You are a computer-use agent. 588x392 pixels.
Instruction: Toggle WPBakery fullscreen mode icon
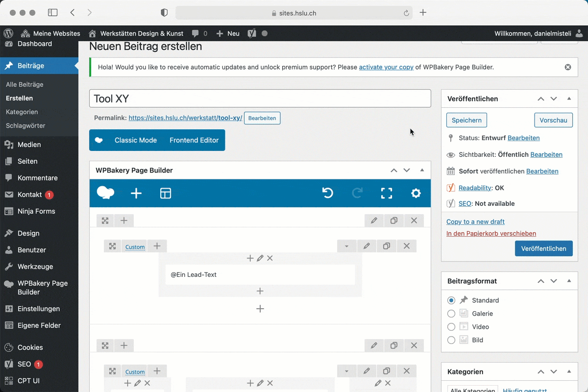click(x=387, y=193)
